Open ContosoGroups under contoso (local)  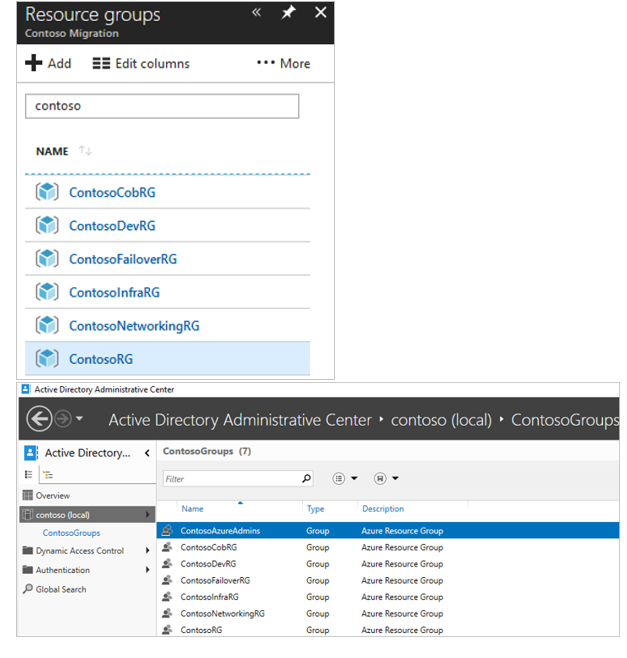(71, 533)
